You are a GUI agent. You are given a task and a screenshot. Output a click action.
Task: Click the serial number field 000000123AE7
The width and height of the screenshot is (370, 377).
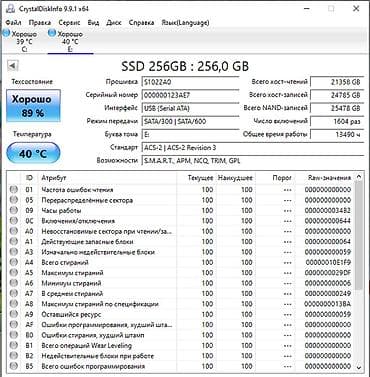pyautogui.click(x=191, y=95)
